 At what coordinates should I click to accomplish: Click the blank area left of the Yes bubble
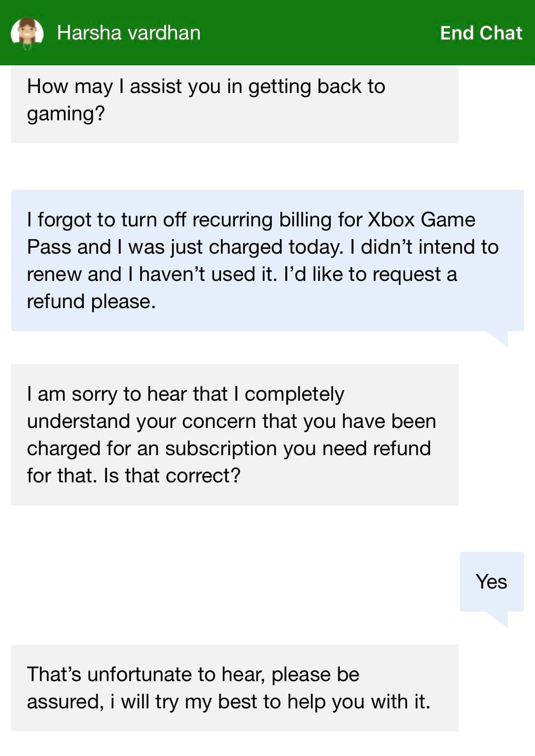click(x=233, y=582)
